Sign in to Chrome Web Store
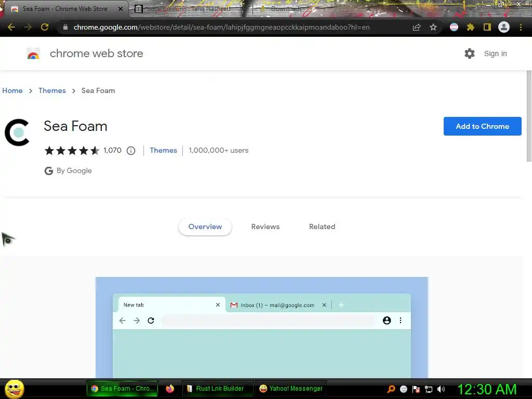This screenshot has height=399, width=532. point(495,54)
